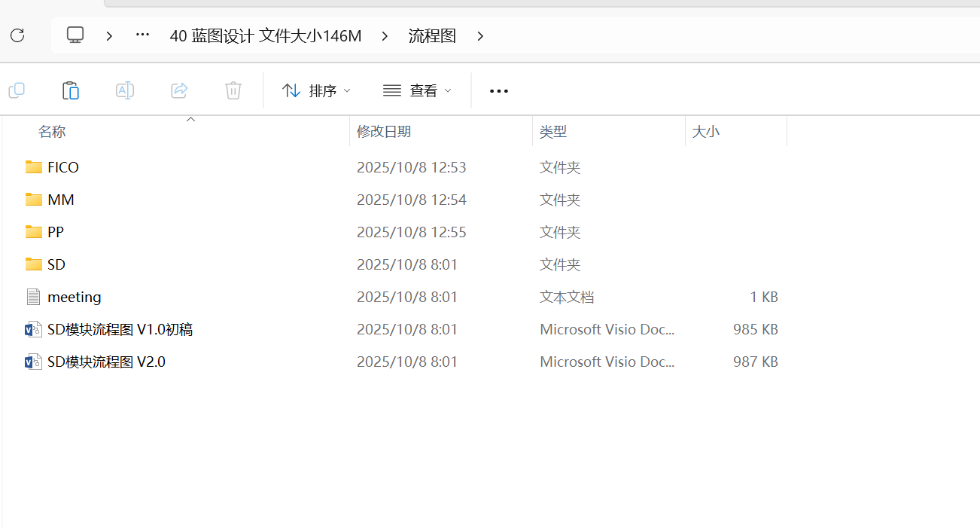
Task: Click the Copy icon in toolbar
Action: coord(17,90)
